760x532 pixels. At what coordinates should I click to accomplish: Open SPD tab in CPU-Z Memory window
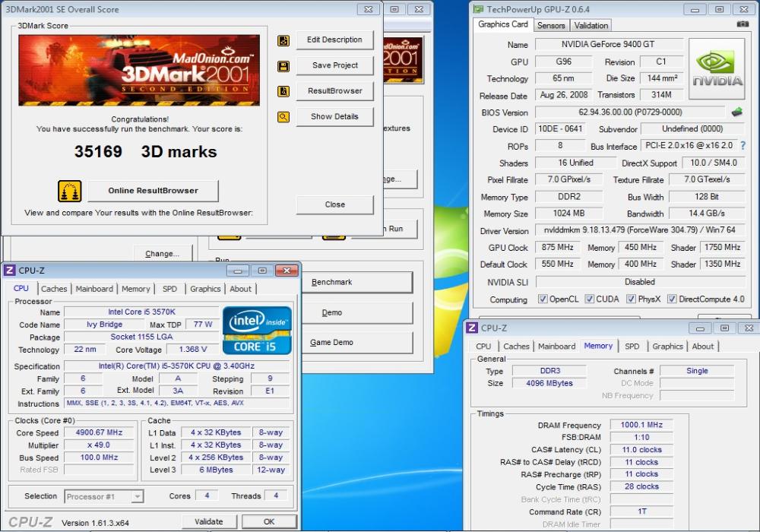[x=632, y=347]
